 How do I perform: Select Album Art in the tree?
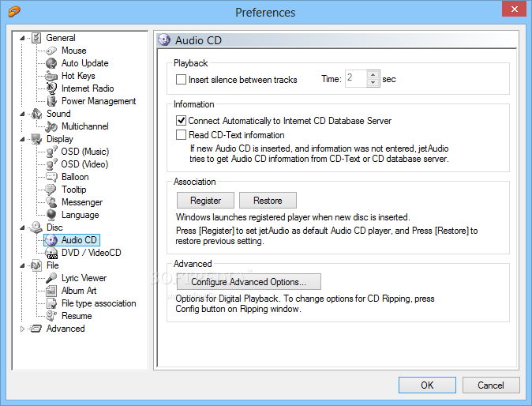click(x=79, y=291)
